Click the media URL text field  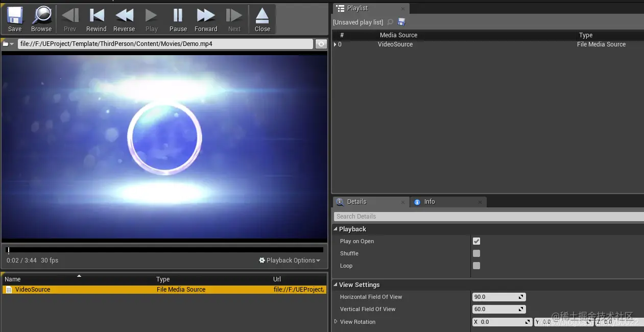click(165, 44)
